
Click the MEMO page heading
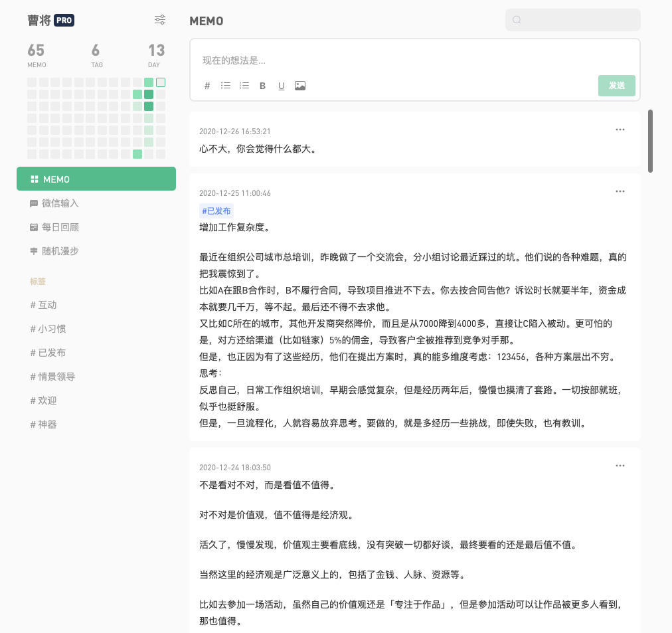click(x=206, y=21)
